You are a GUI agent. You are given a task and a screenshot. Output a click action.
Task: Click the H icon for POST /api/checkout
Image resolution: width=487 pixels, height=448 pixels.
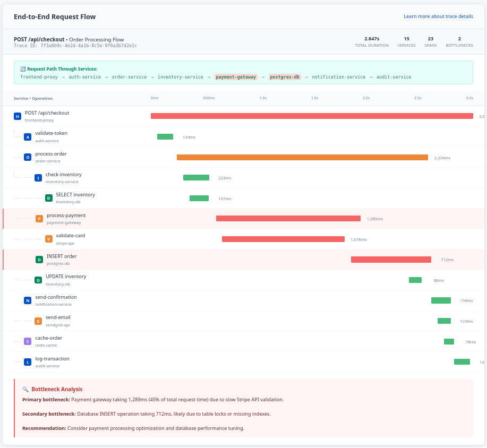[x=17, y=116]
